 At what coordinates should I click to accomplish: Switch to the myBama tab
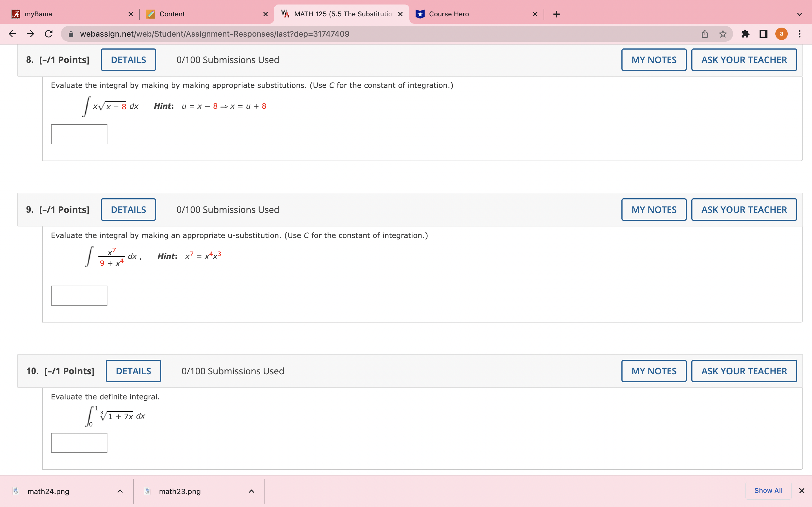(67, 14)
